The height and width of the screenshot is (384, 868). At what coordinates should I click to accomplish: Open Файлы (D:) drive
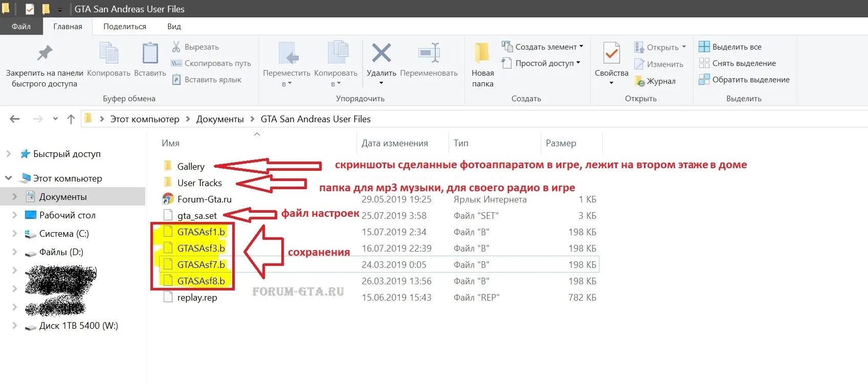click(54, 252)
